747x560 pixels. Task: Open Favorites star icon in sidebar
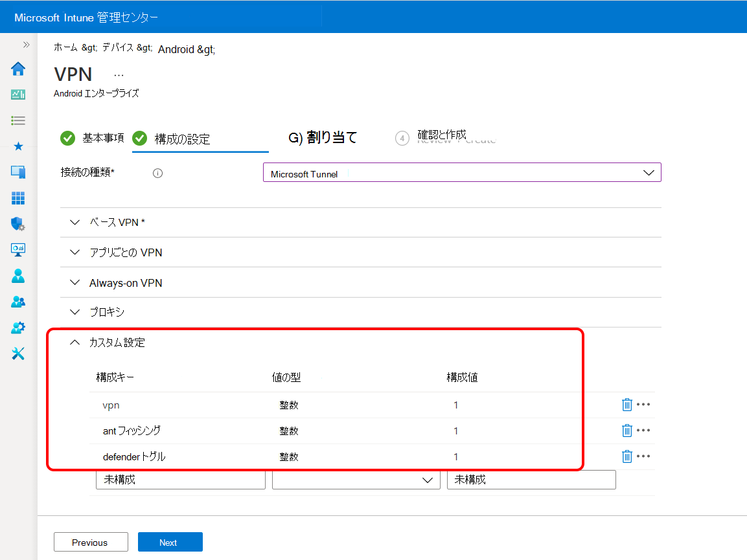tap(18, 146)
